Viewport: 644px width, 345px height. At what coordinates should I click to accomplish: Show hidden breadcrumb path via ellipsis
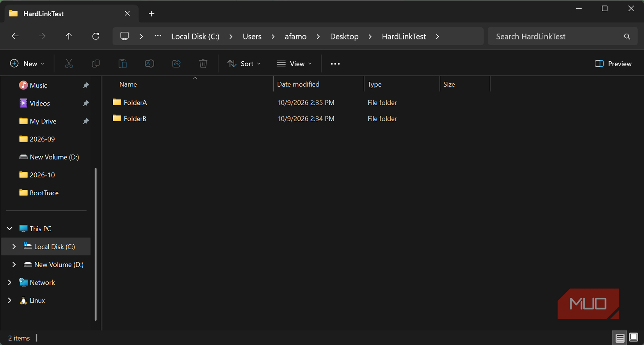(x=158, y=36)
